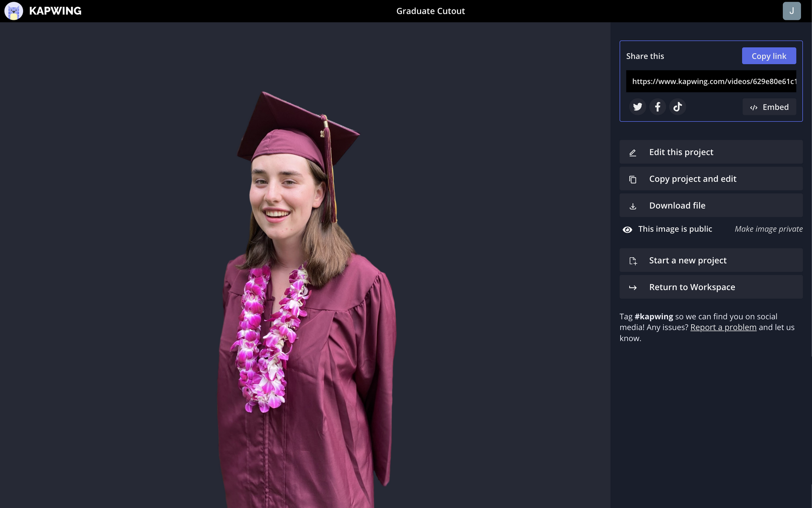812x508 pixels.
Task: Share to Twitter using bird icon
Action: [637, 107]
